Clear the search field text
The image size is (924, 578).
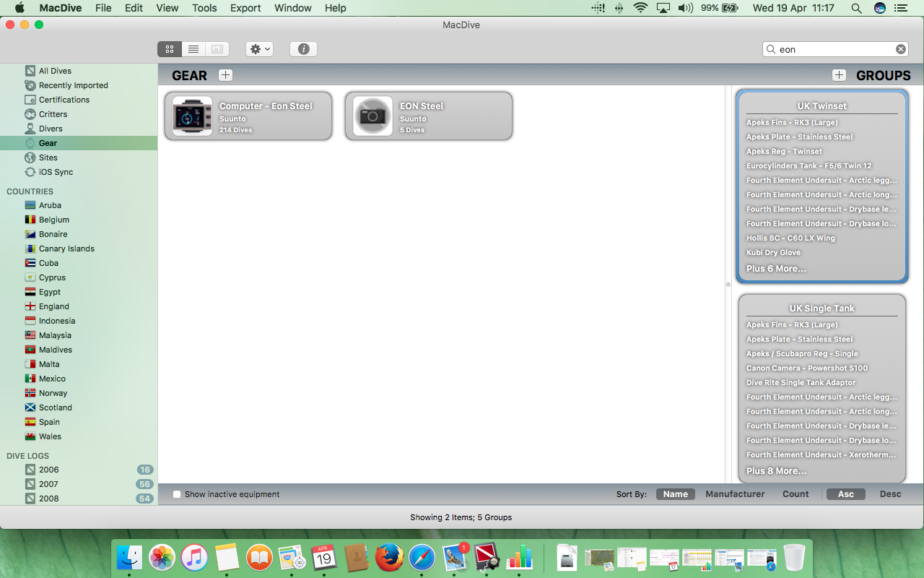[901, 49]
